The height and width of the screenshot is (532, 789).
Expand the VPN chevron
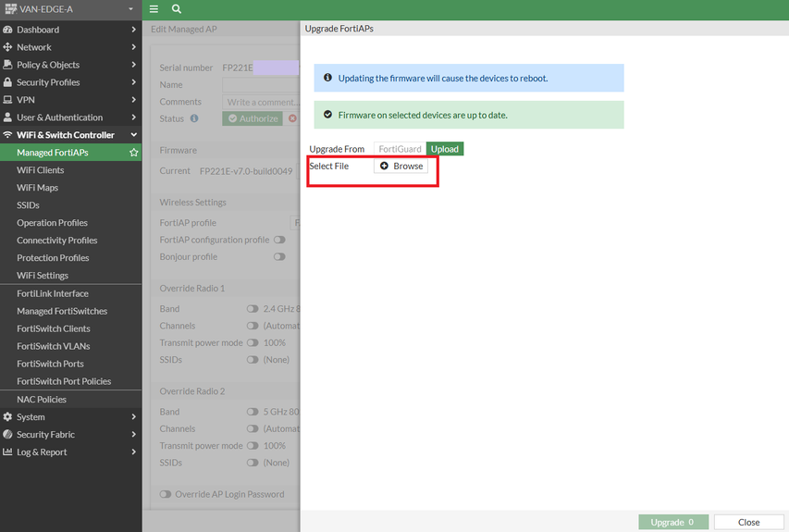click(x=133, y=100)
